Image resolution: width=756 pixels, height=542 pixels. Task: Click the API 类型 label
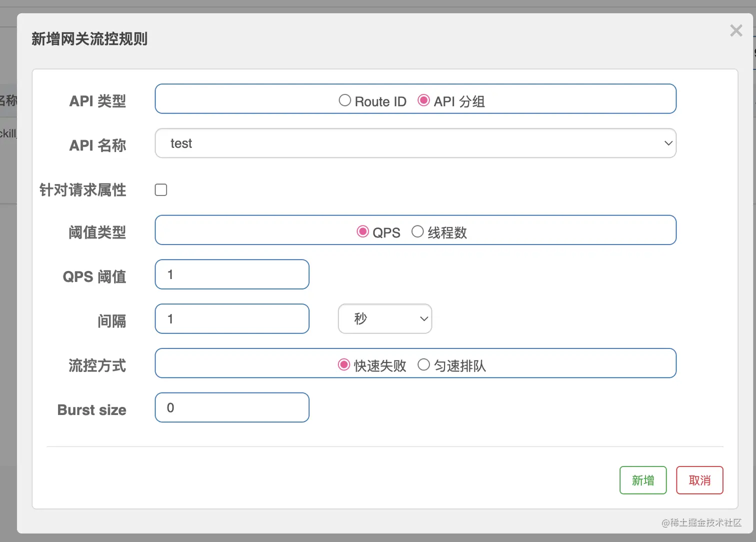[97, 101]
